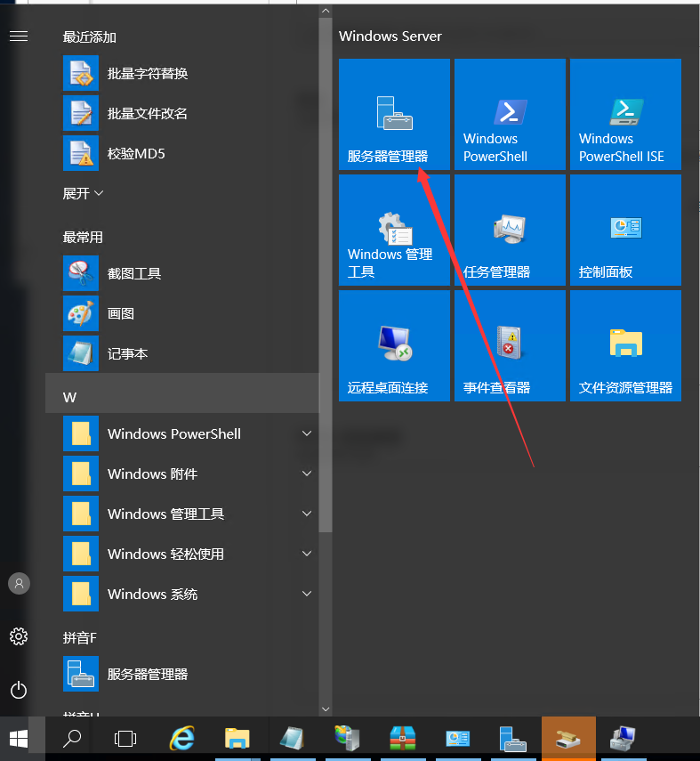Open the Windows 轻松使用 folder entry

pos(182,554)
